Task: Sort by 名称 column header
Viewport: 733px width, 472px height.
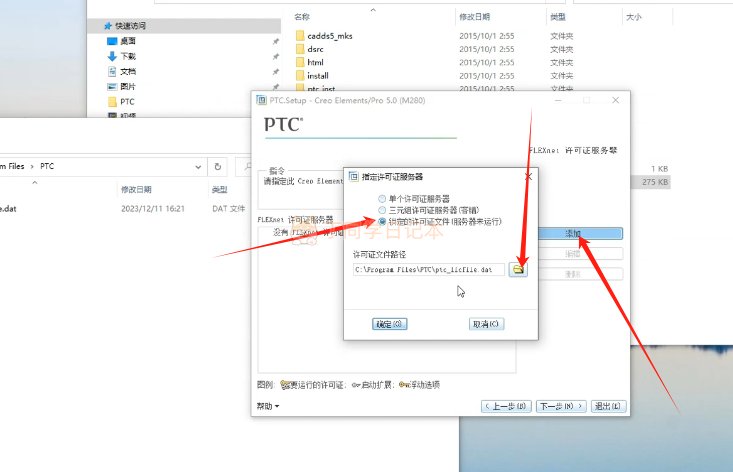Action: click(x=302, y=17)
